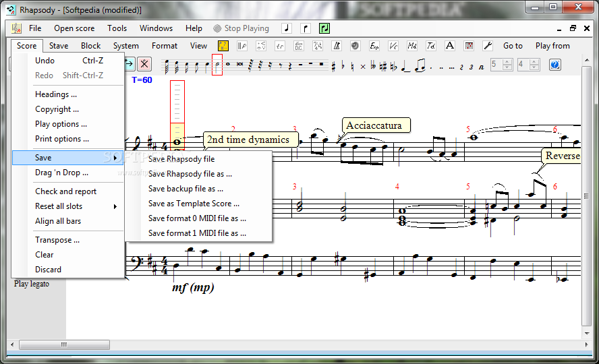
Task: Select the beamed notes icon
Action: pos(420,65)
